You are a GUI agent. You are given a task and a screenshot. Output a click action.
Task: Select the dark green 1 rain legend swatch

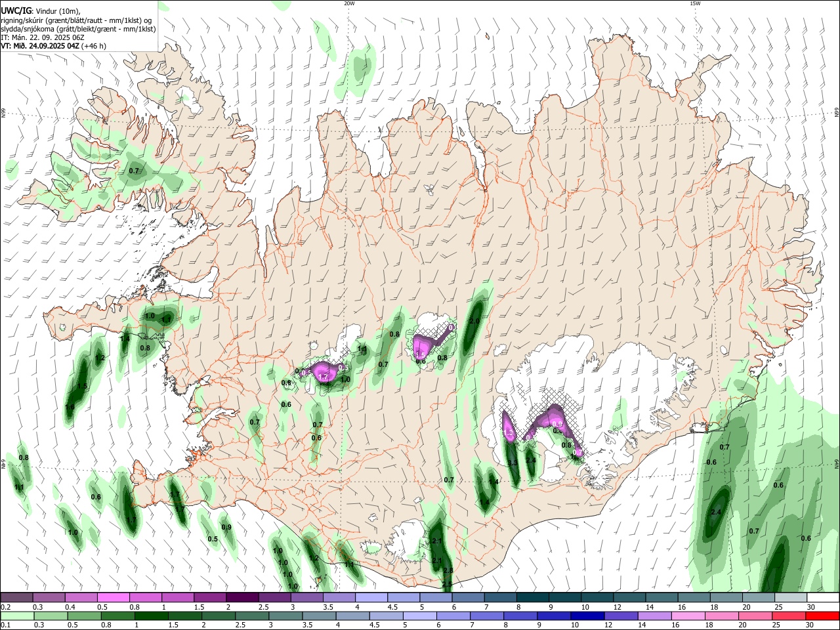click(151, 616)
